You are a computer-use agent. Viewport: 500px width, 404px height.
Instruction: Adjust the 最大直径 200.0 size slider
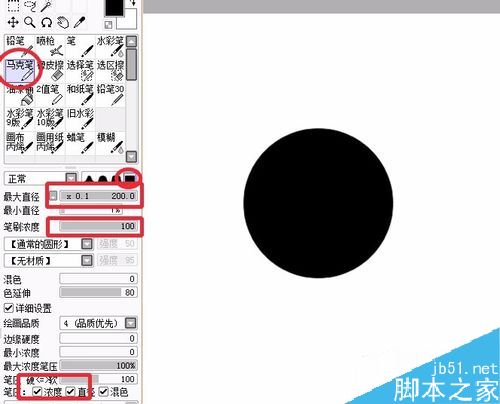click(x=98, y=196)
